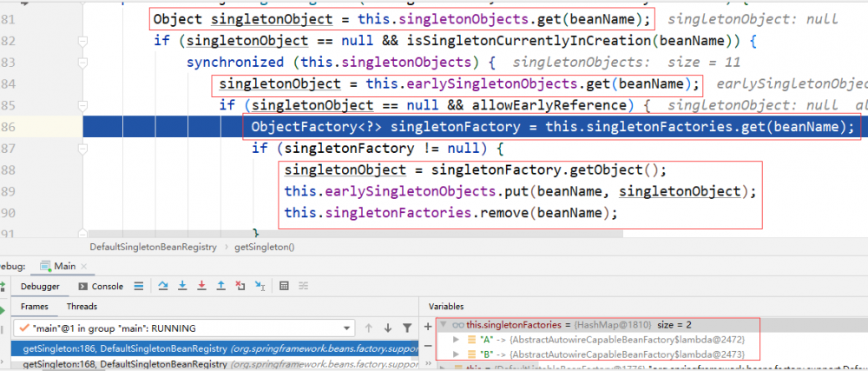Click the Show Execution Point lines icon

(139, 286)
